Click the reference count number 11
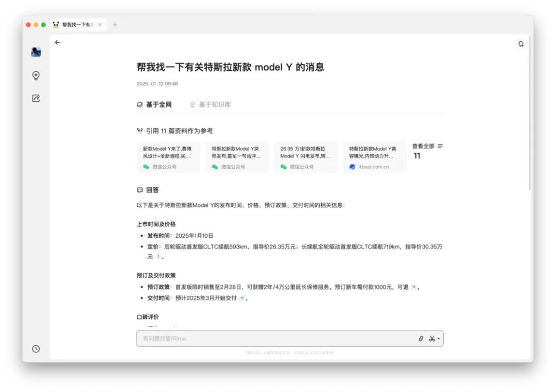This screenshot has width=556, height=392. point(417,156)
